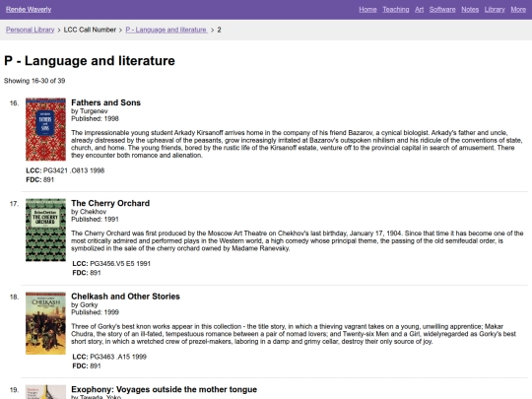Select the 'LCC Call Number' breadcrumb text

click(x=90, y=30)
